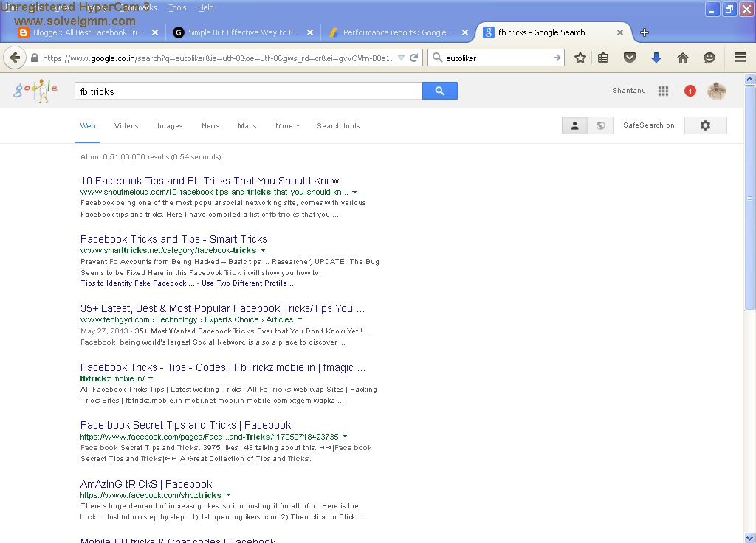The width and height of the screenshot is (756, 543).
Task: Select the Images search tab
Action: [x=170, y=125]
